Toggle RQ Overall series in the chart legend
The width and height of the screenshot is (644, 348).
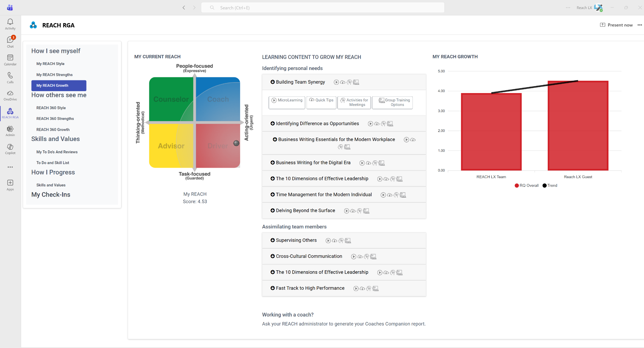526,186
